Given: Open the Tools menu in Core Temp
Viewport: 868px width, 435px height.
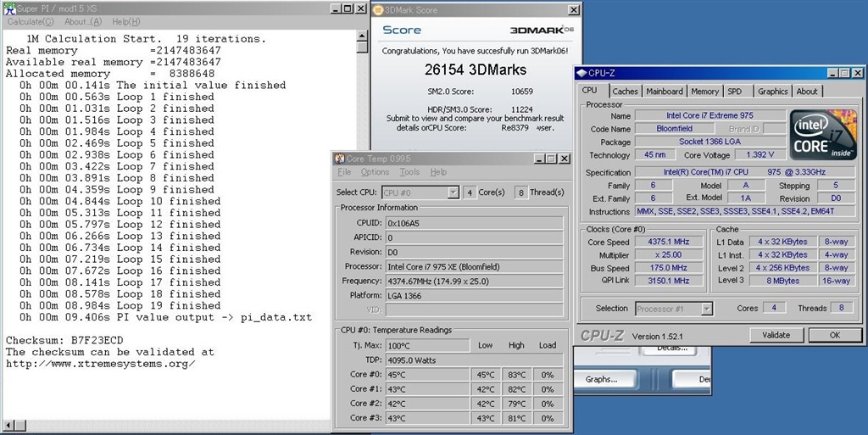Looking at the screenshot, I should click(409, 172).
